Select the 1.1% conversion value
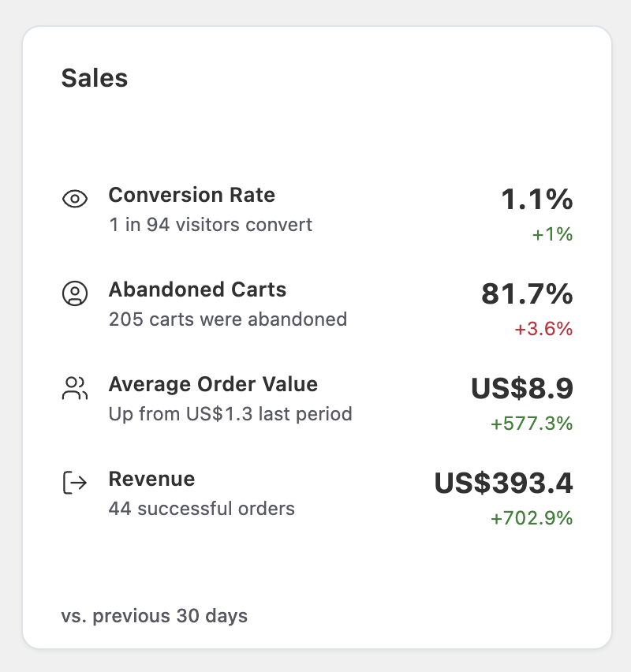The height and width of the screenshot is (672, 631). [537, 200]
